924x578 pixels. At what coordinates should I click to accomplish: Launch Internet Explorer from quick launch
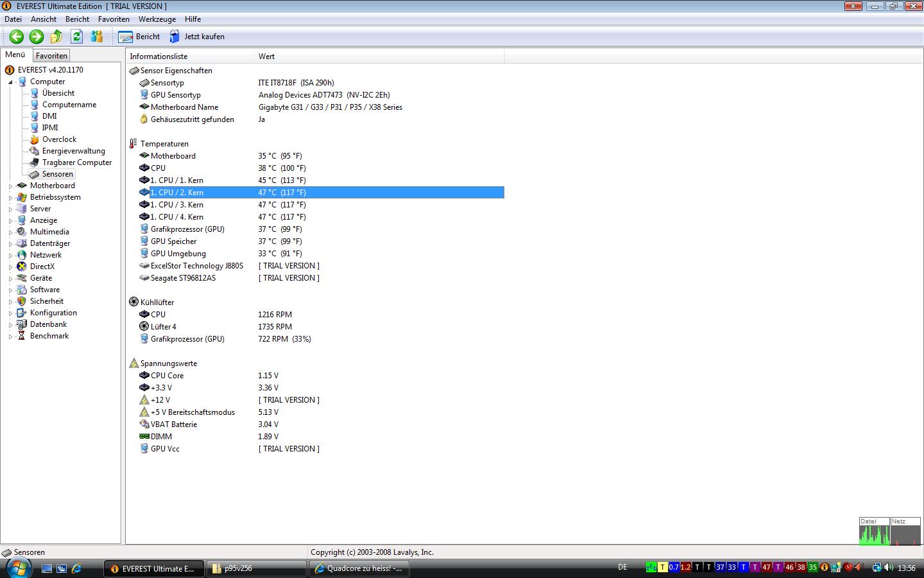point(76,568)
